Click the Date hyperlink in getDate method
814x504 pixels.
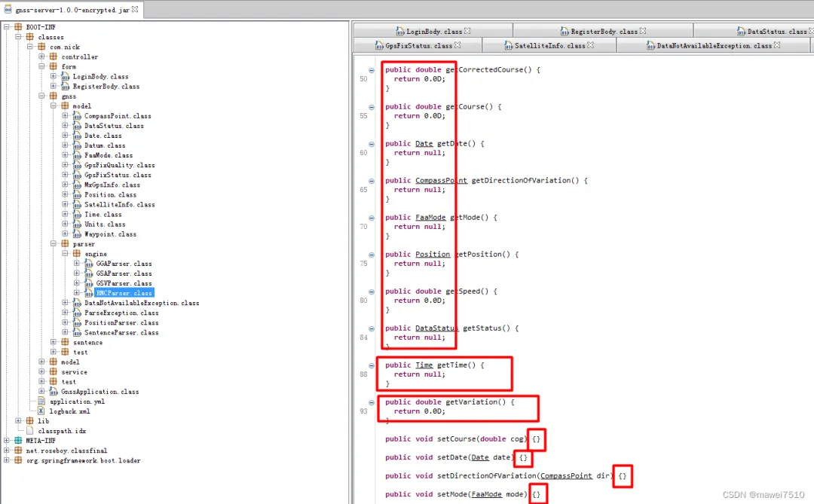pos(424,143)
